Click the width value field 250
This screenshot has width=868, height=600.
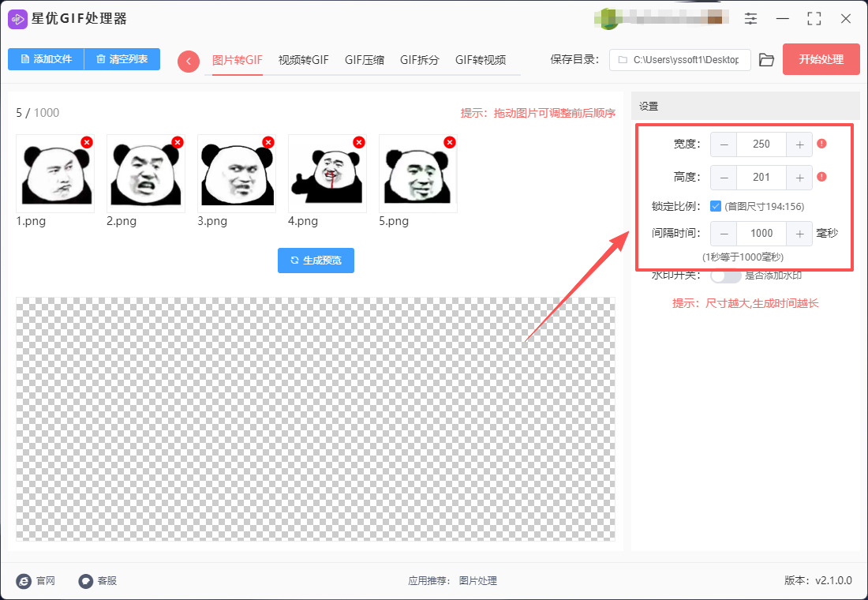[x=761, y=144]
